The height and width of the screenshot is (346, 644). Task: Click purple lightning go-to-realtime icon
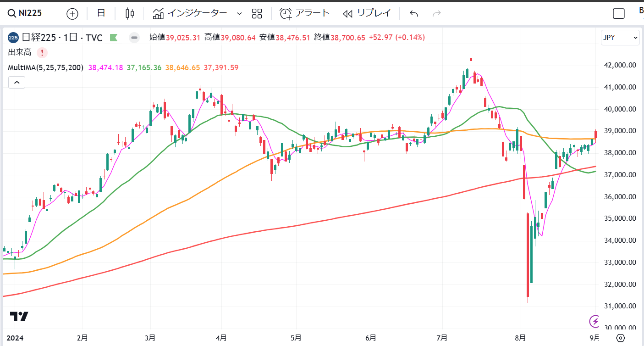(595, 321)
